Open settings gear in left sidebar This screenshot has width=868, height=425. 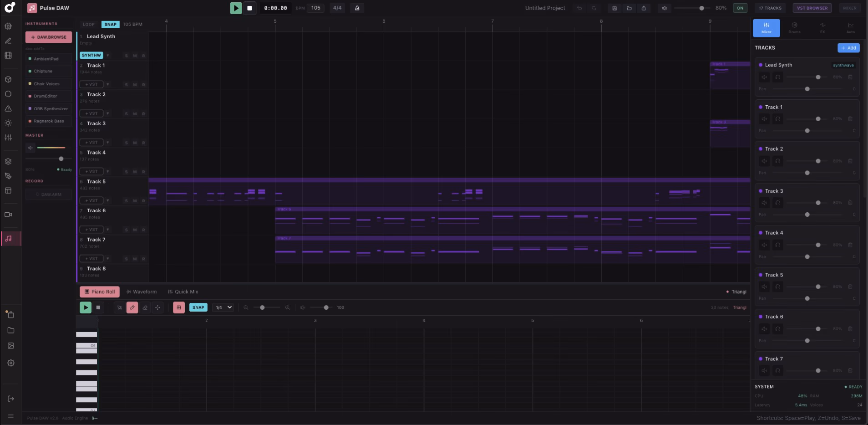11,363
